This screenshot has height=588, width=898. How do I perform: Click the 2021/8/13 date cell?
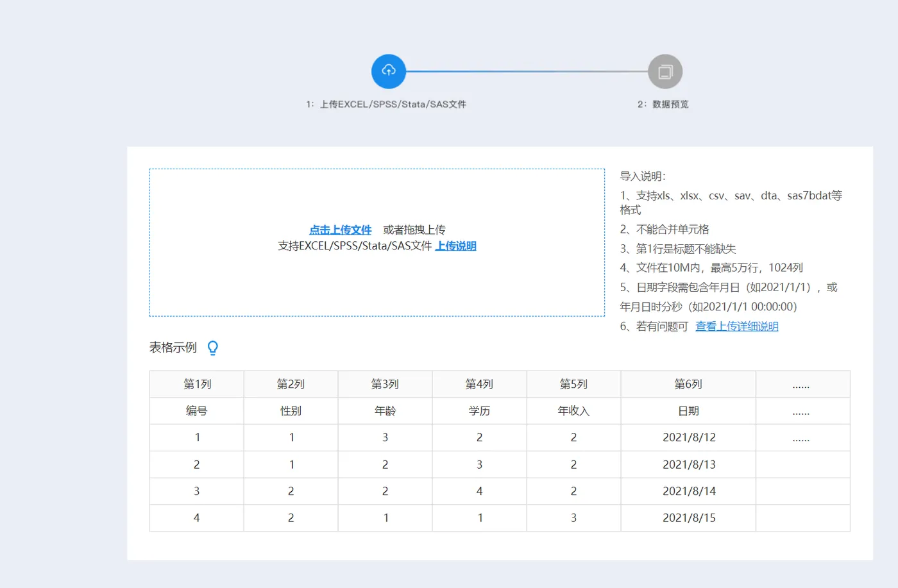coord(688,464)
